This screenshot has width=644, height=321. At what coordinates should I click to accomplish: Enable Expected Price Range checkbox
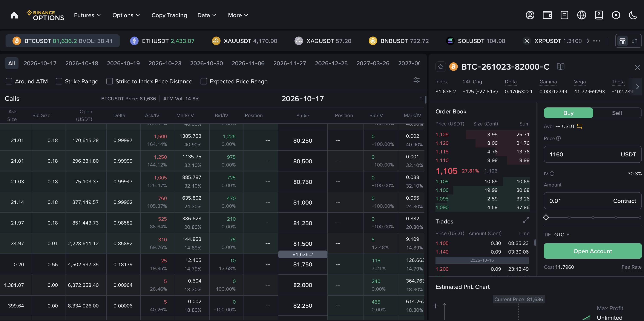coord(204,81)
